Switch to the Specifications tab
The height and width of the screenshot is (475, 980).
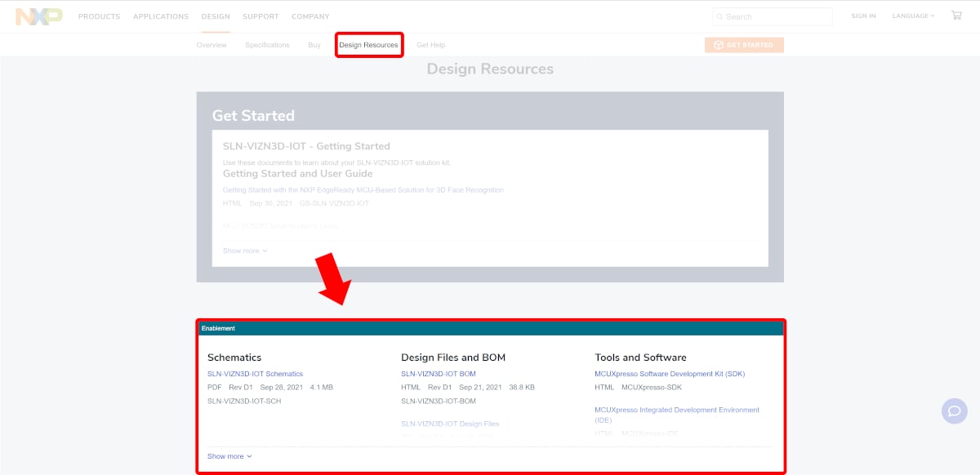point(267,45)
